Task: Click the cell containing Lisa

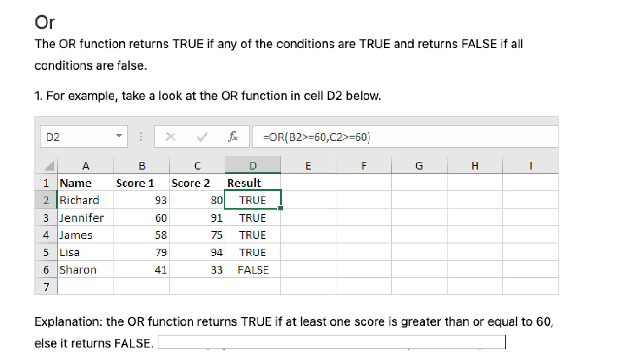Action: [86, 252]
